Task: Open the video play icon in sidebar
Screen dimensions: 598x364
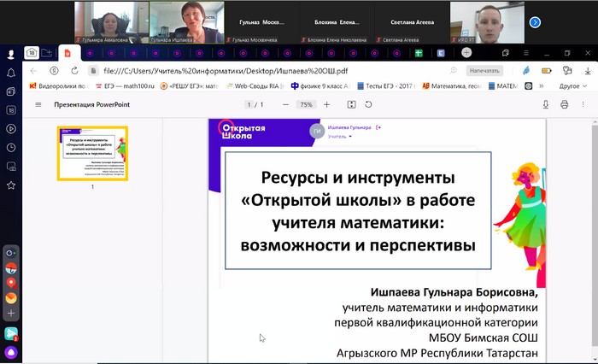Action: point(10,129)
